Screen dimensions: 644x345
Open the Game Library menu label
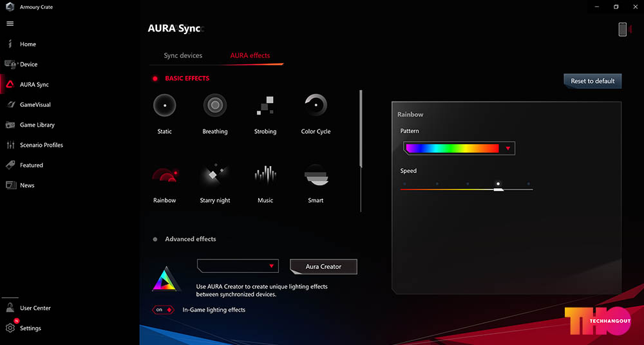pos(37,125)
